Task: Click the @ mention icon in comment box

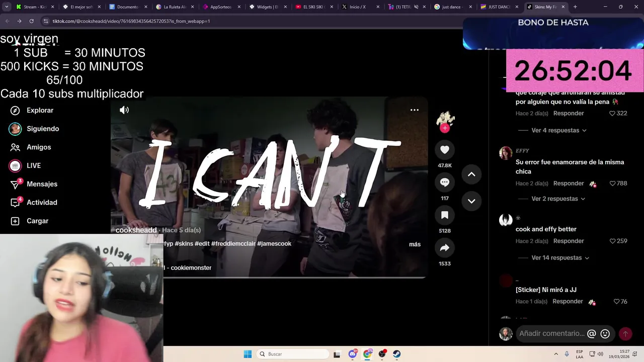Action: tap(592, 334)
